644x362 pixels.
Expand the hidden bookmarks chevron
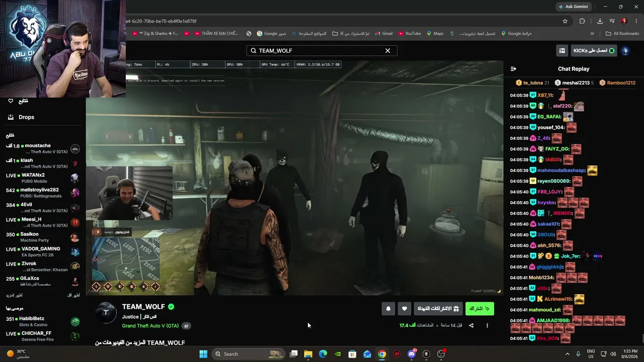(592, 34)
